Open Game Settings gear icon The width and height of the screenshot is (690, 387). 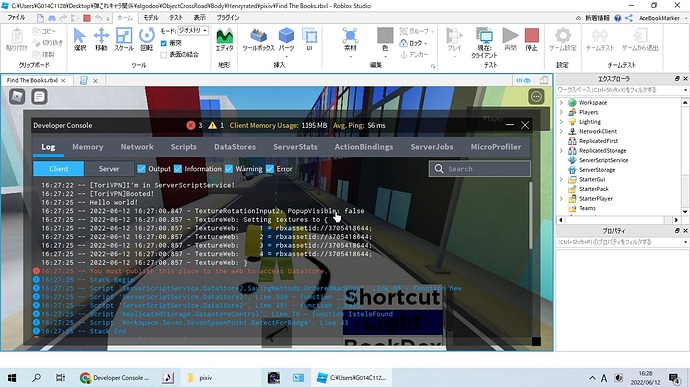[562, 40]
